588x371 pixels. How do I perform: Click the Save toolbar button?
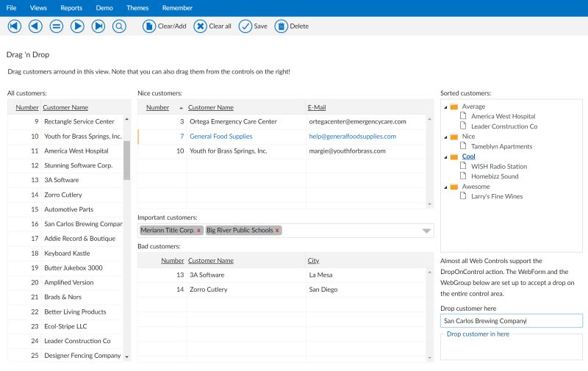click(253, 26)
